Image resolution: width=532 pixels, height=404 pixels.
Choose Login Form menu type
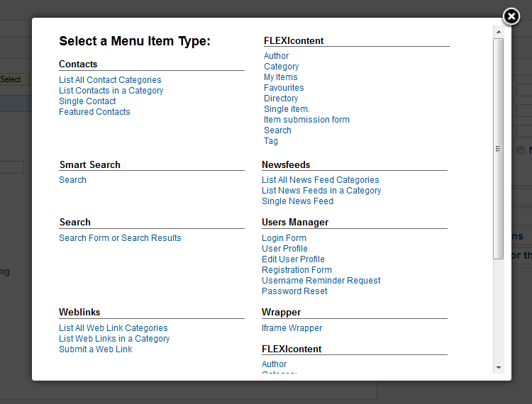pos(284,238)
